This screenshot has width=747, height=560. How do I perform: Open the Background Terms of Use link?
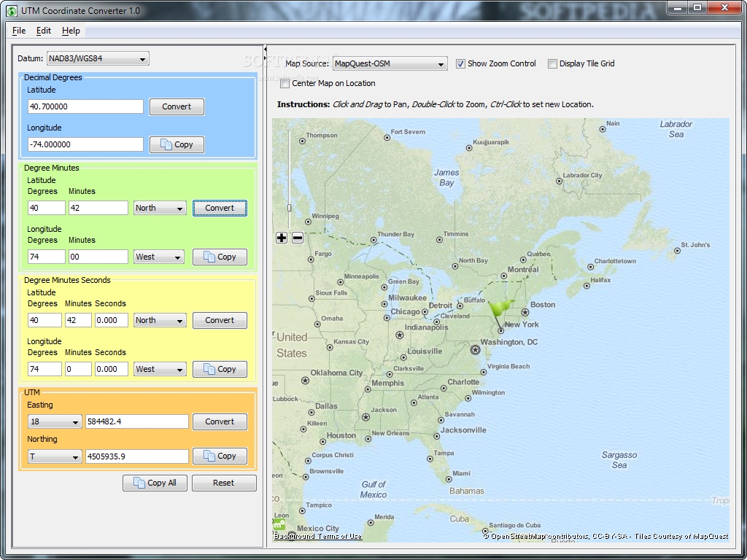(x=318, y=536)
